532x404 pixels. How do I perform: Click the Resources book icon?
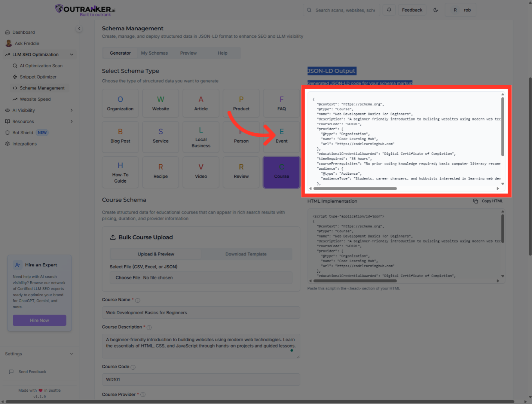(7, 122)
